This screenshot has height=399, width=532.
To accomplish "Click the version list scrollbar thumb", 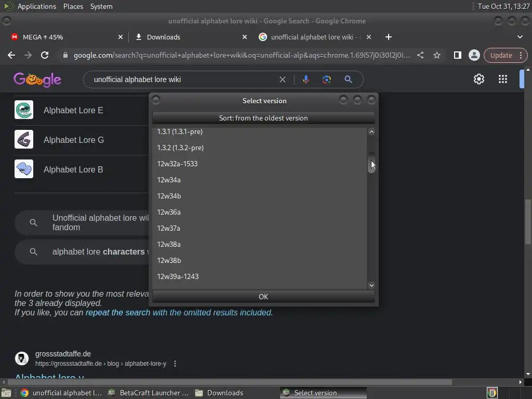I will pyautogui.click(x=371, y=163).
